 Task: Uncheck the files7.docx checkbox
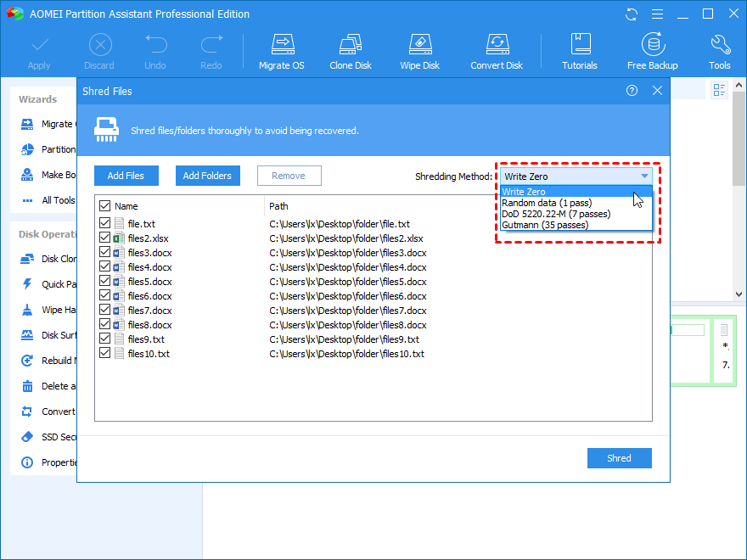tap(104, 310)
